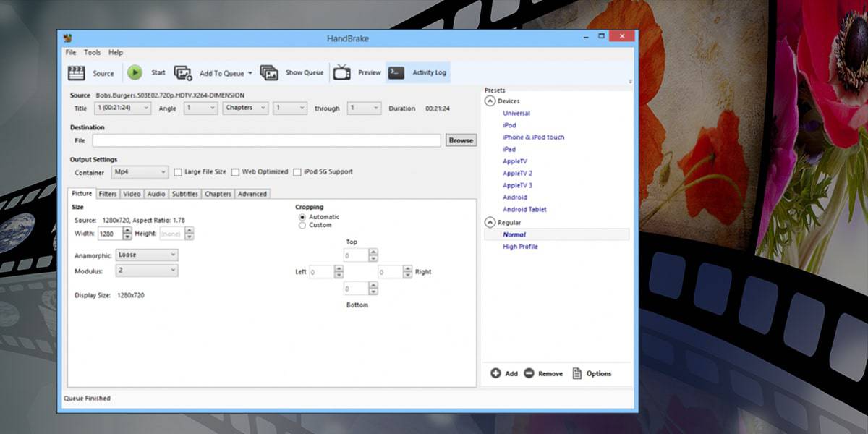Enable Large File Size checkbox
Image resolution: width=868 pixels, height=434 pixels.
178,172
